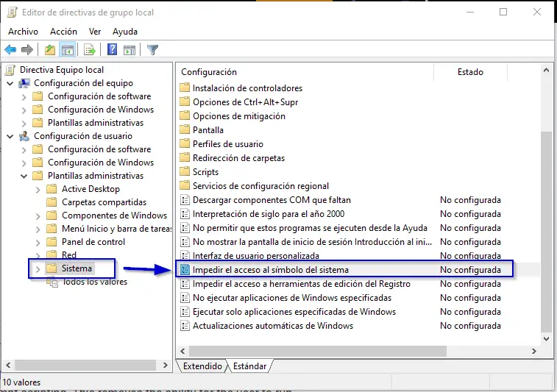The width and height of the screenshot is (557, 392).
Task: Click the vertical scrollbar in the settings list
Action: click(x=545, y=221)
